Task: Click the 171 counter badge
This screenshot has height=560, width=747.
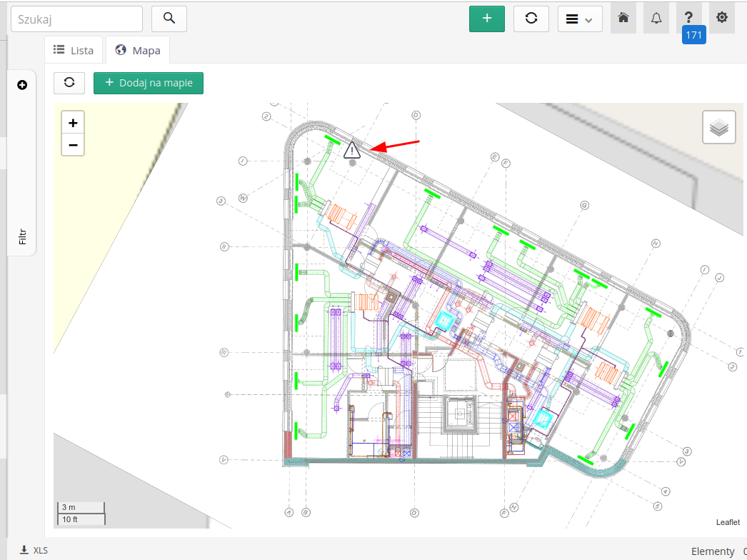Action: pyautogui.click(x=693, y=35)
